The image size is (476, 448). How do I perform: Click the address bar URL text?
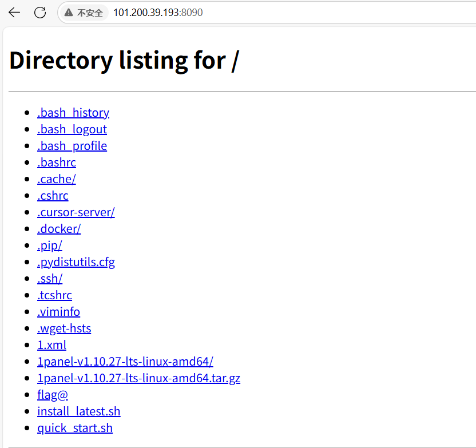(x=158, y=13)
